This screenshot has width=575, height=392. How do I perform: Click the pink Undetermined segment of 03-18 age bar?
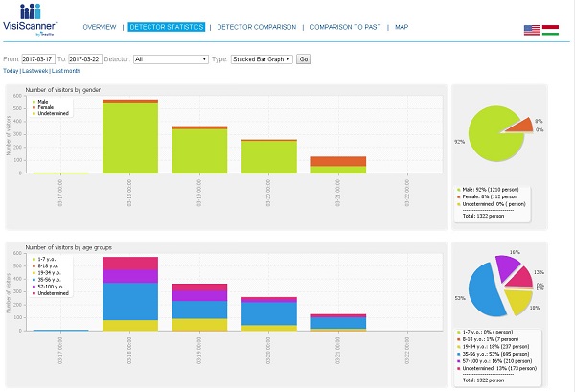(x=130, y=264)
